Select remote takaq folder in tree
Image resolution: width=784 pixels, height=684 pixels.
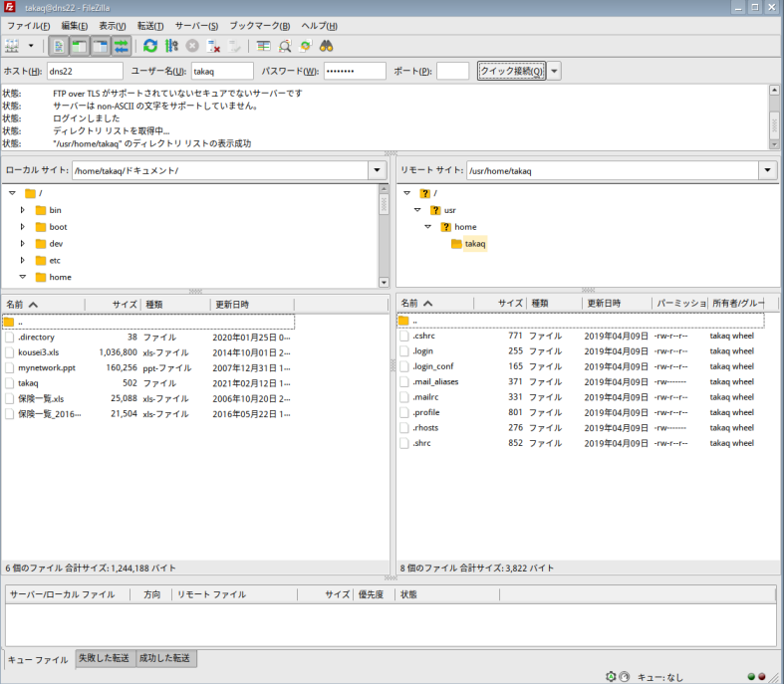click(474, 244)
